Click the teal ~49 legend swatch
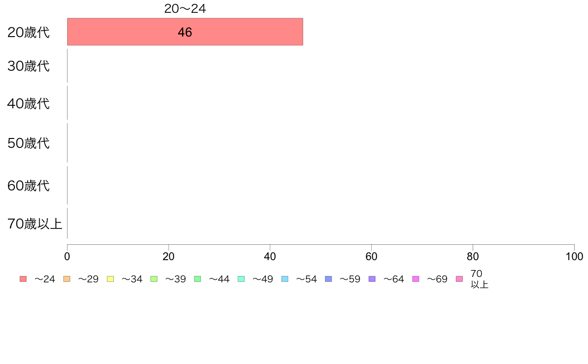Viewport: 588px width, 364px height. 241,279
